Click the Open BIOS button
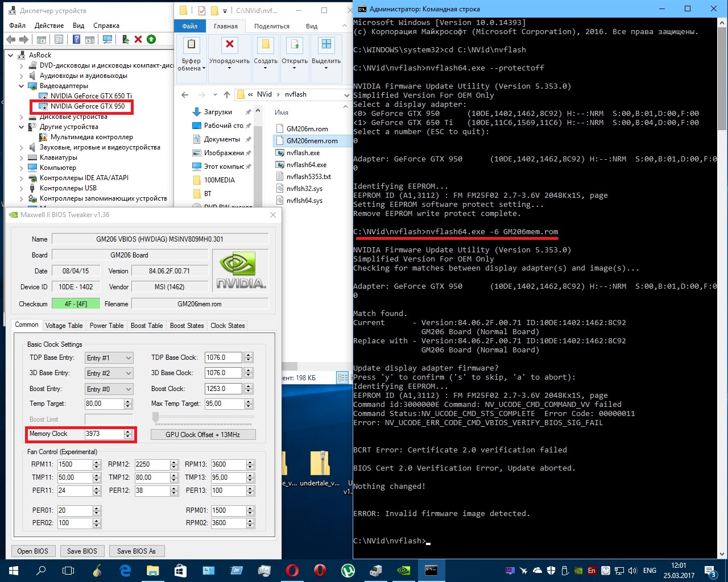 [33, 551]
